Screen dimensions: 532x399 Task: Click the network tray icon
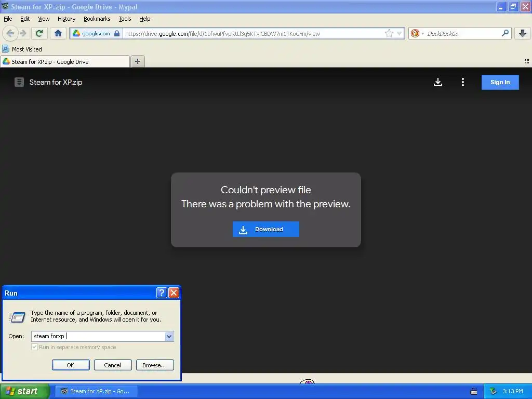click(x=494, y=391)
